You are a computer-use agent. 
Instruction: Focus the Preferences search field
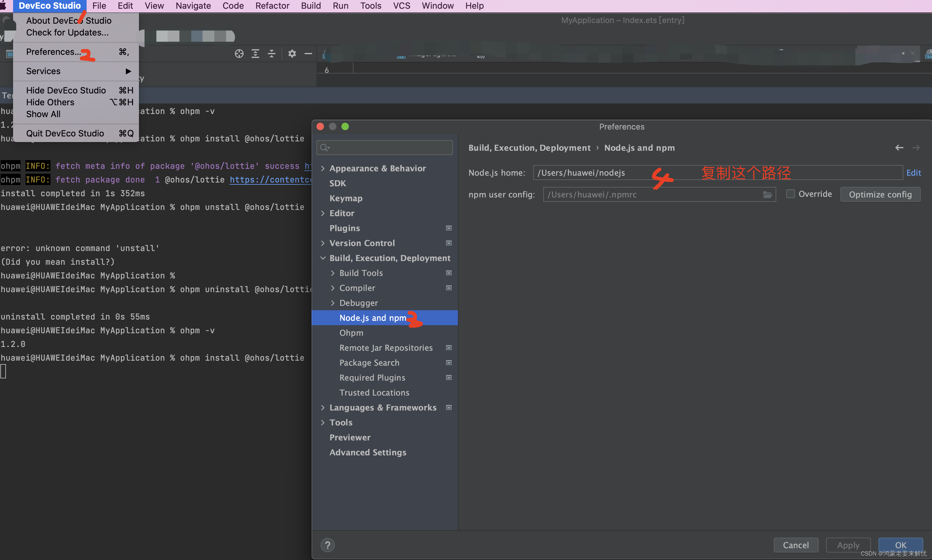click(389, 148)
